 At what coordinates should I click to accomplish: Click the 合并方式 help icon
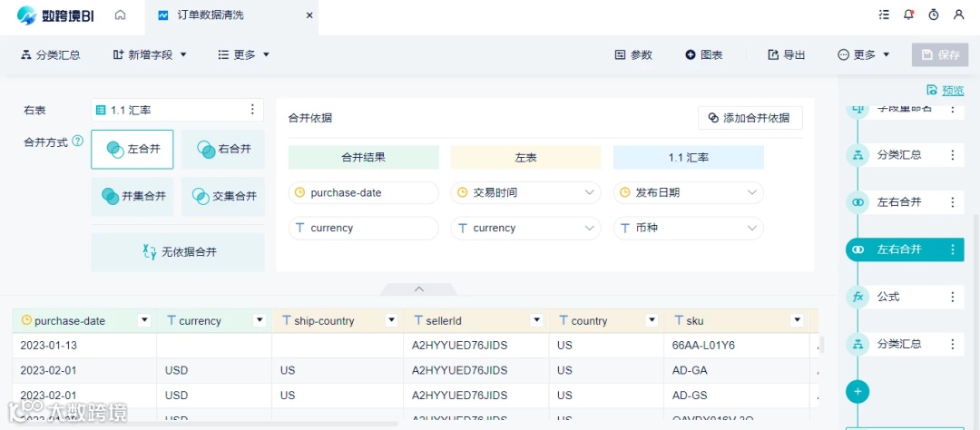click(77, 142)
